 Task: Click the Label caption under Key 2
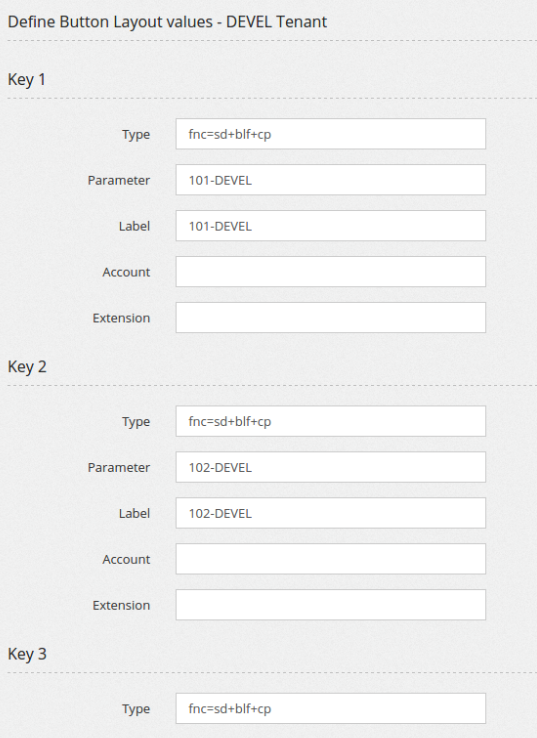(x=134, y=513)
